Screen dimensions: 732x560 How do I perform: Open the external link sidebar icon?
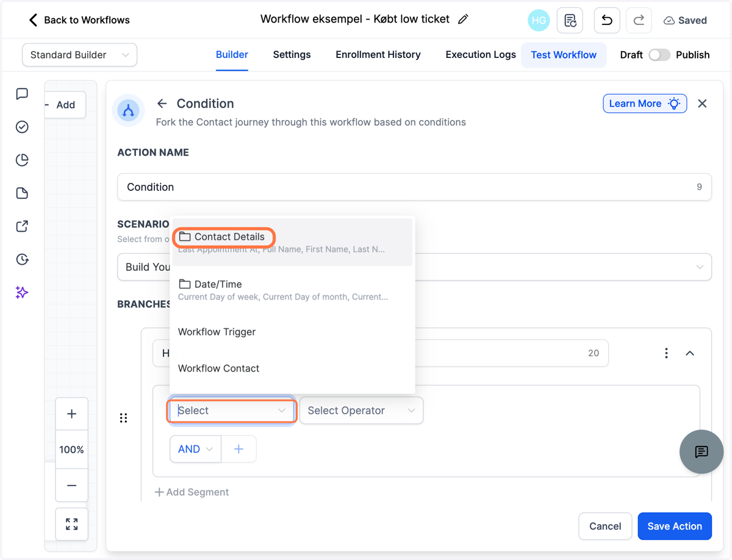point(22,226)
